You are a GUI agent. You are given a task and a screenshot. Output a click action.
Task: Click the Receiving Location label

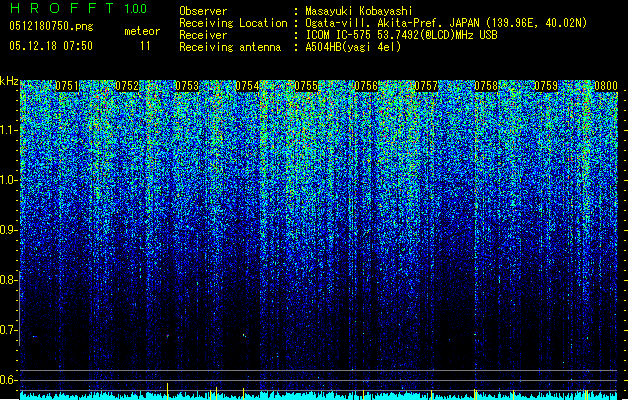[233, 23]
